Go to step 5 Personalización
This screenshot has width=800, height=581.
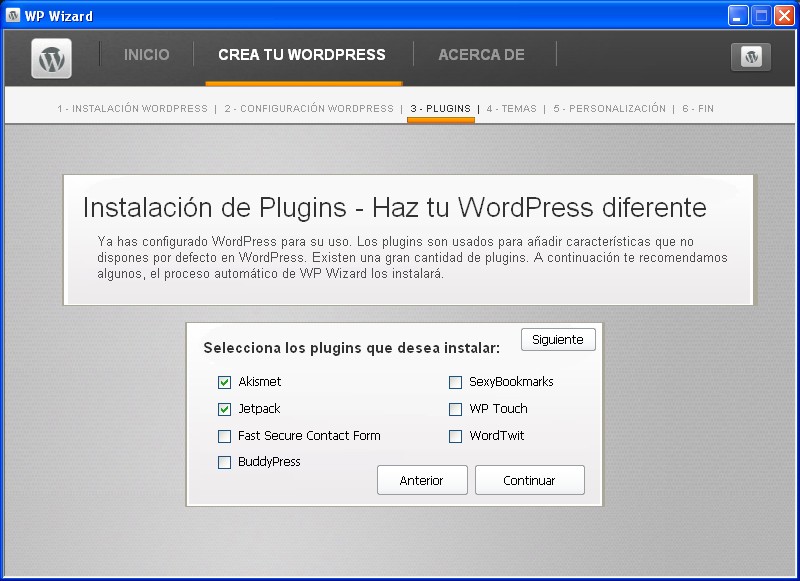610,109
